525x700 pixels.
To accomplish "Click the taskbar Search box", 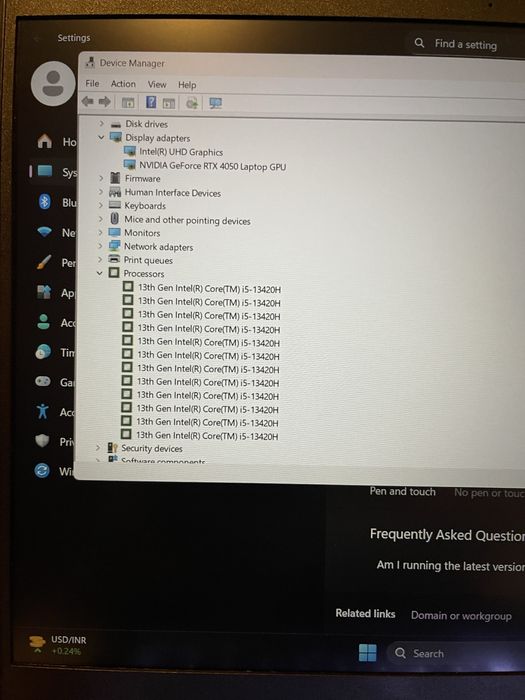I will (455, 654).
